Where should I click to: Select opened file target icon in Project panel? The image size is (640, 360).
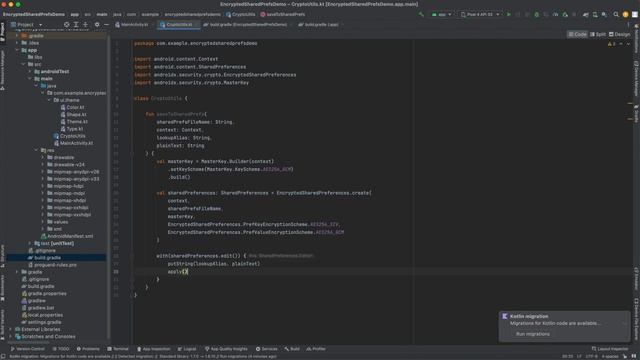pos(67,24)
